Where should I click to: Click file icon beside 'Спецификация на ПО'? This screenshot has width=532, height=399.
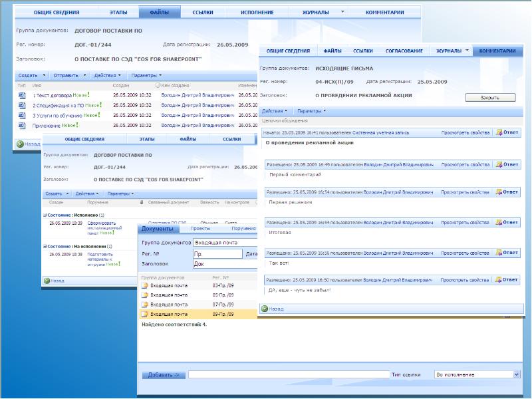[x=22, y=105]
